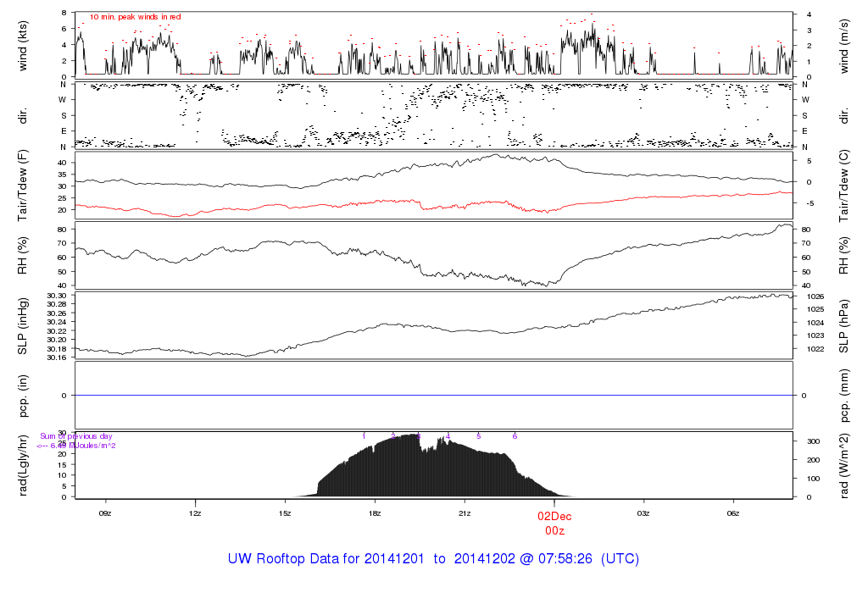Select the 'SLP (hPa)' axis label
868x593 pixels.
coord(843,326)
